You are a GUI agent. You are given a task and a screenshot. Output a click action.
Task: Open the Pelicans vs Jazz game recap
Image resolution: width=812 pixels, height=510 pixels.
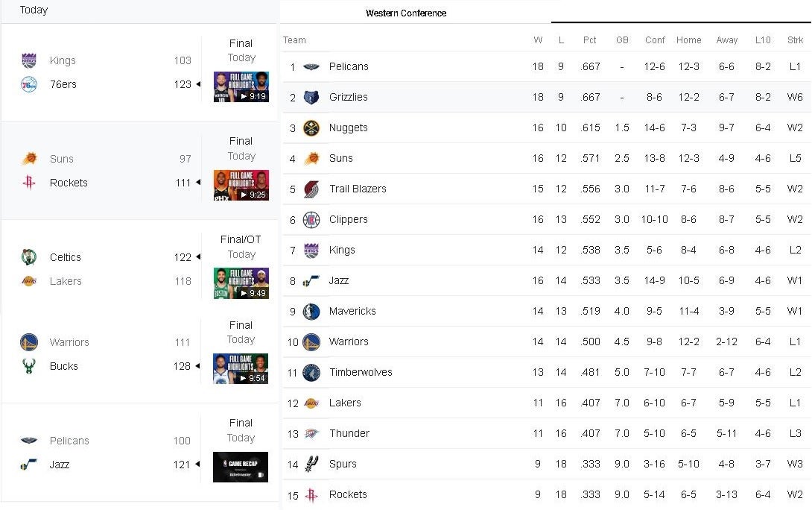point(241,467)
